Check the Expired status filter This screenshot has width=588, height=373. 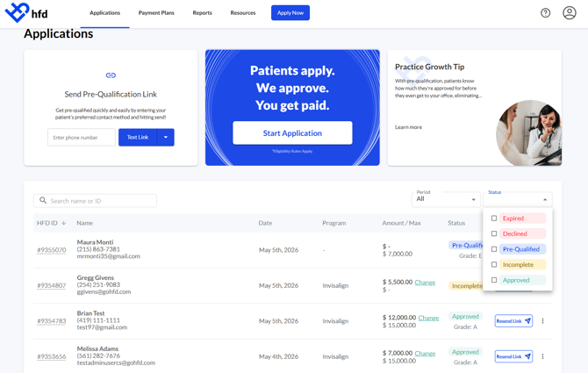[x=494, y=219]
